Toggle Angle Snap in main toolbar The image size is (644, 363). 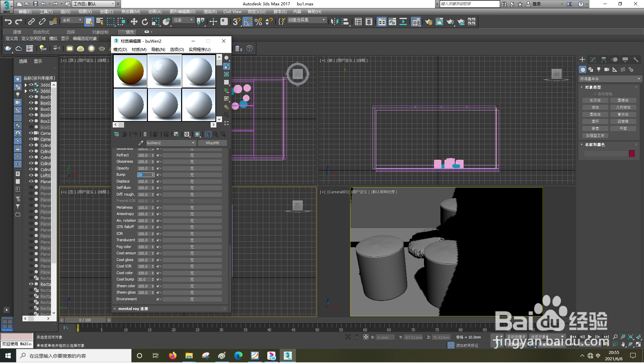[x=247, y=22]
